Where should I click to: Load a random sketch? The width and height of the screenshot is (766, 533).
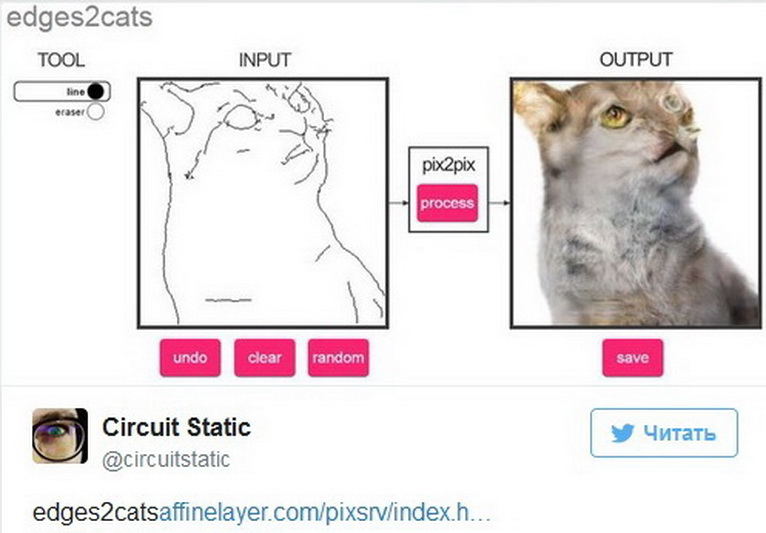coord(338,358)
